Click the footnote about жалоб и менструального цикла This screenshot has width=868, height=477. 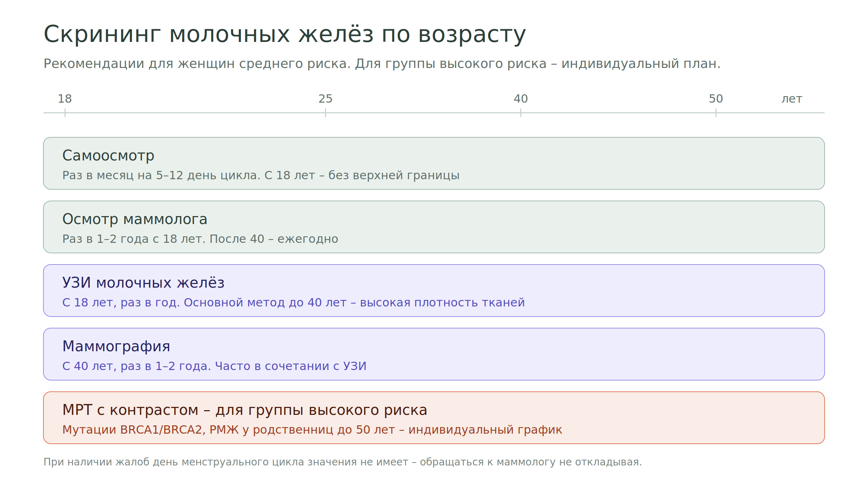point(342,462)
